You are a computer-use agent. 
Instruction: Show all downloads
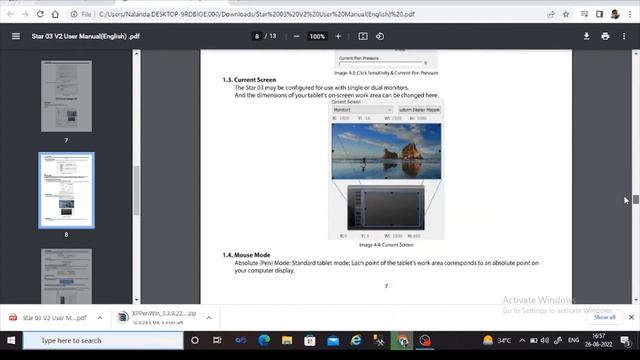604,317
